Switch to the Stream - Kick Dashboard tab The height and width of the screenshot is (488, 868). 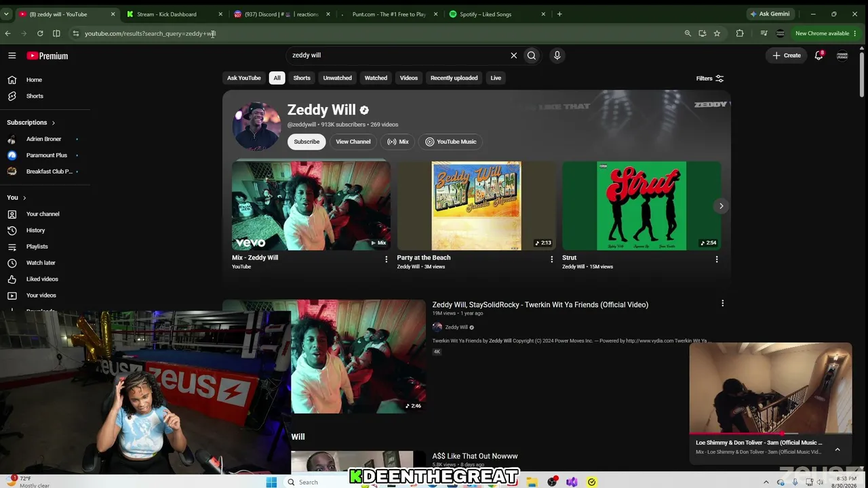click(174, 14)
